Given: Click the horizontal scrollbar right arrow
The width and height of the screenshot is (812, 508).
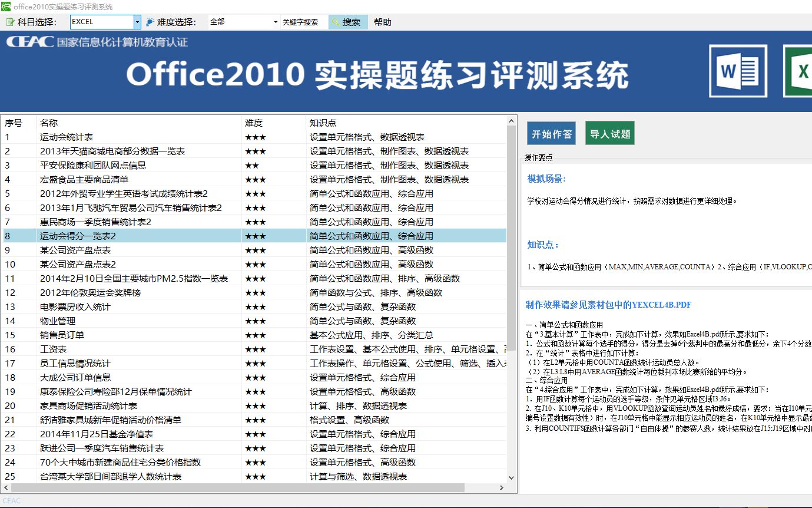Looking at the screenshot, I should (x=502, y=488).
